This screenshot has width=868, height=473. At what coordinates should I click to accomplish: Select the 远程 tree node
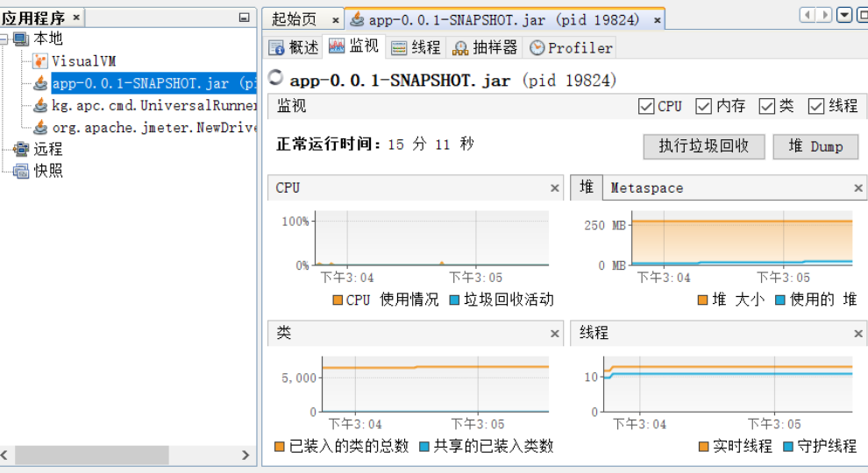point(48,149)
